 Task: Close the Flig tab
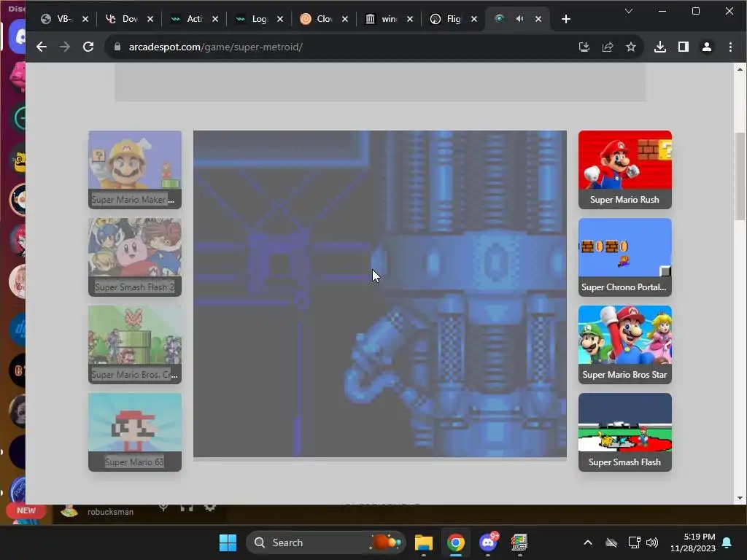474,19
